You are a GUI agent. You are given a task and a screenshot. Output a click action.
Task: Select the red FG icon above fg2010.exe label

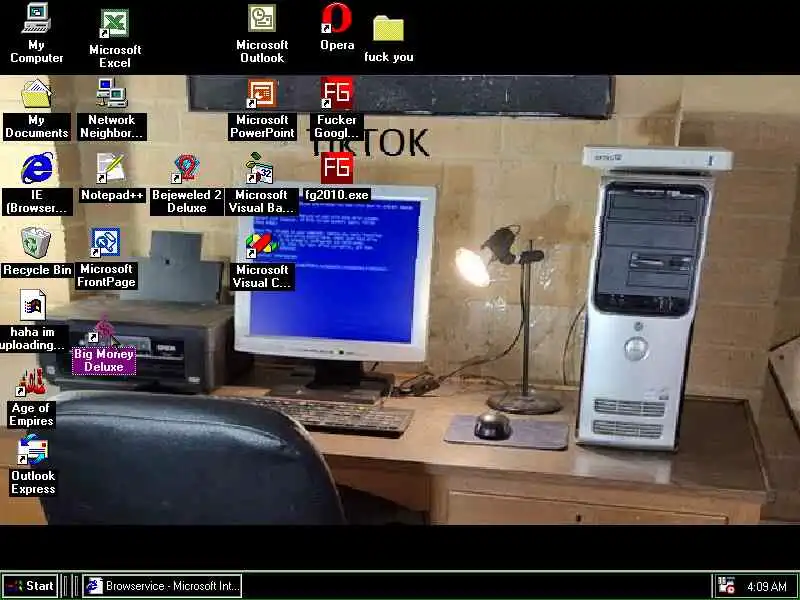point(337,168)
